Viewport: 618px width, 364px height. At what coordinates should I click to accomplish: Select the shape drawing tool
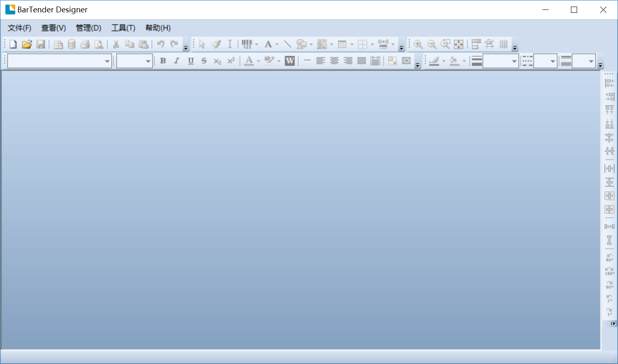click(302, 44)
